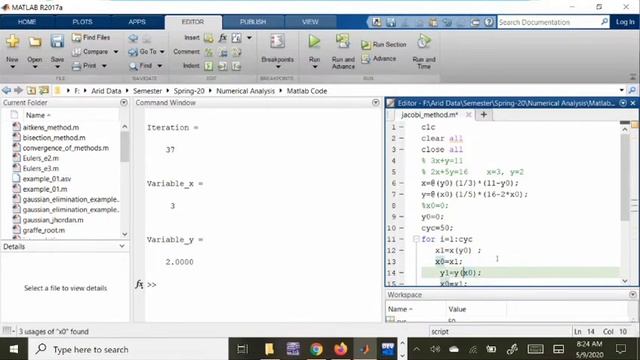Open File Explorer from the taskbar

pos(269,349)
